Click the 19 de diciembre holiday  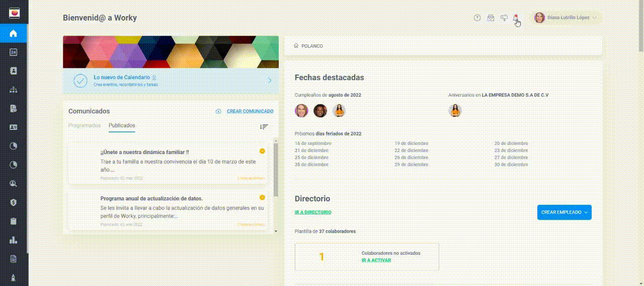pos(412,144)
